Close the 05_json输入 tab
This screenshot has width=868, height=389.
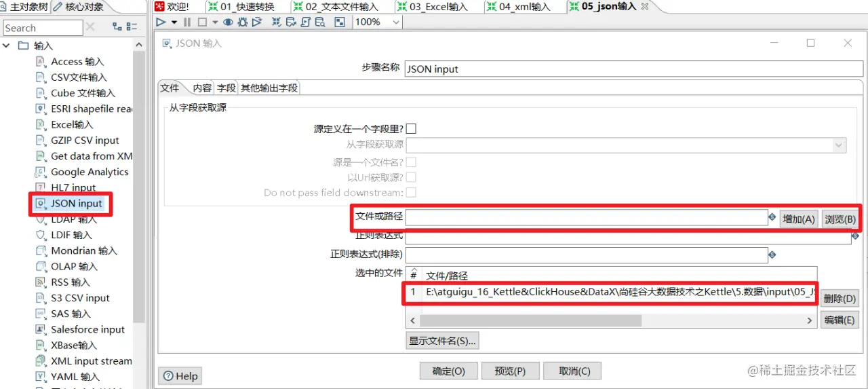(x=645, y=7)
